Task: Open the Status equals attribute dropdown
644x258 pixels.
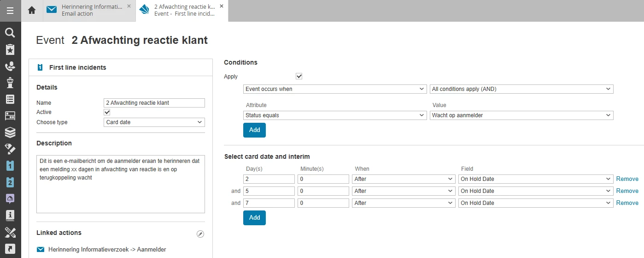Action: pos(334,115)
